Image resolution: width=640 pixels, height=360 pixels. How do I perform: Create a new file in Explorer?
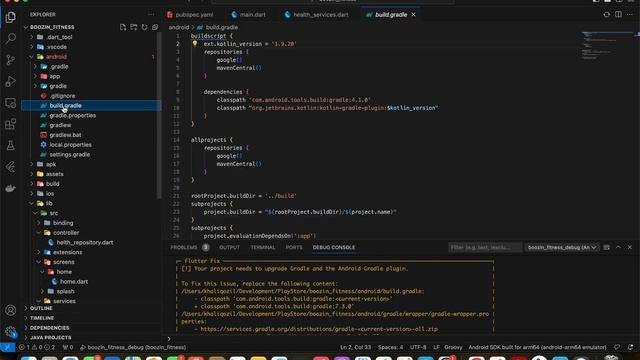point(123,27)
